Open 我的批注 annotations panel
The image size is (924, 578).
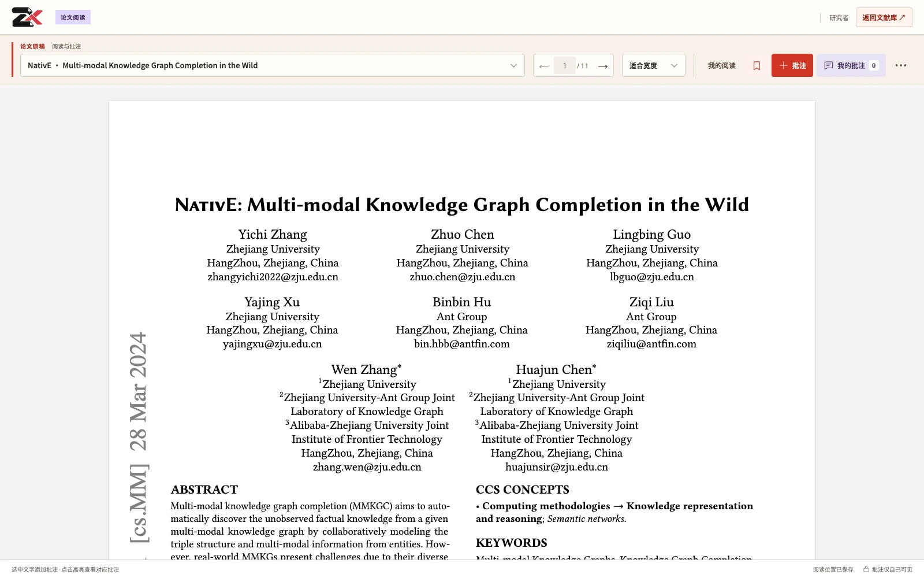coord(851,65)
